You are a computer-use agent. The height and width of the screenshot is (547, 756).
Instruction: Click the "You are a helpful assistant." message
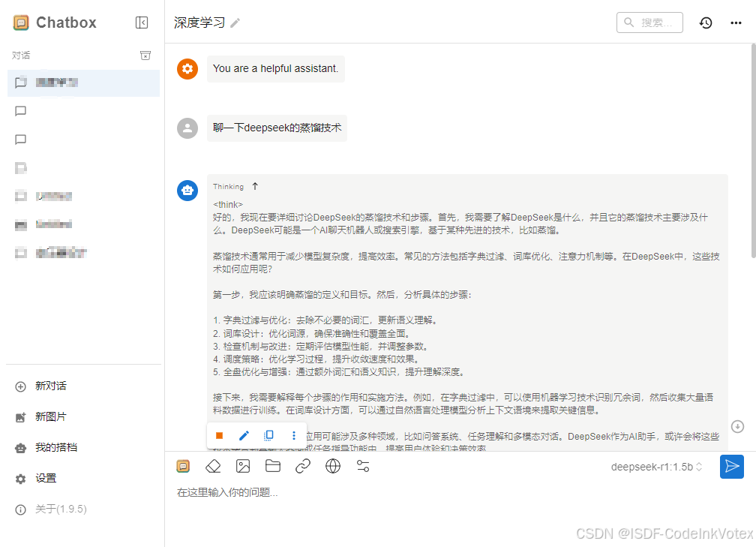tap(276, 69)
